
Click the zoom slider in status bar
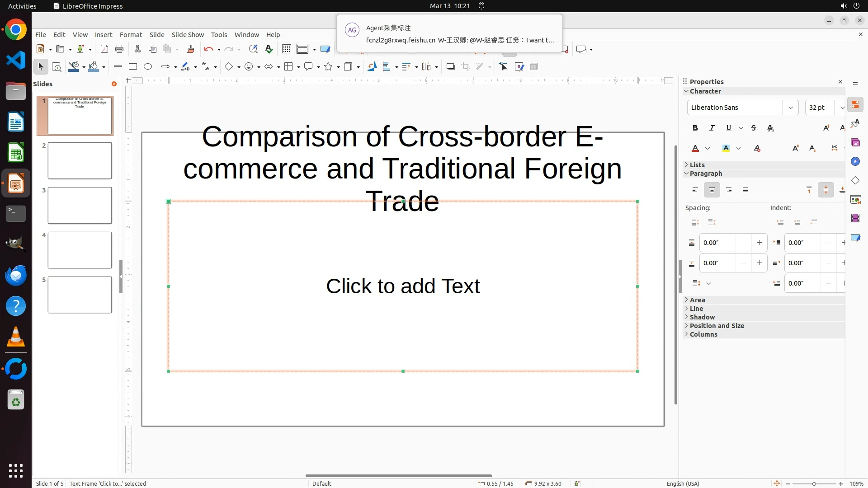click(x=814, y=484)
